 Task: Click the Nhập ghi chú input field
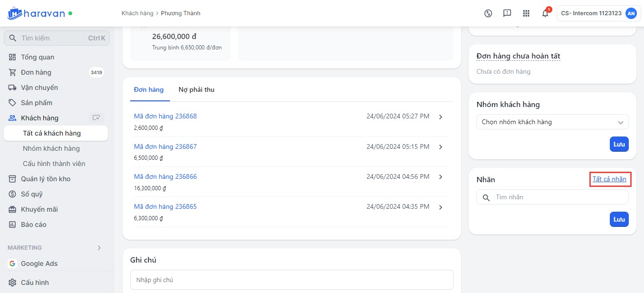coord(291,280)
